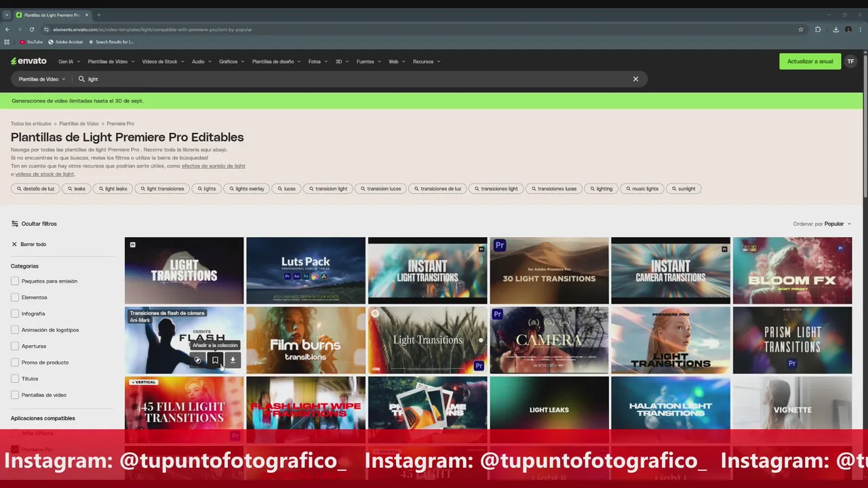Open the Adobe Acrobat bookmark

66,42
